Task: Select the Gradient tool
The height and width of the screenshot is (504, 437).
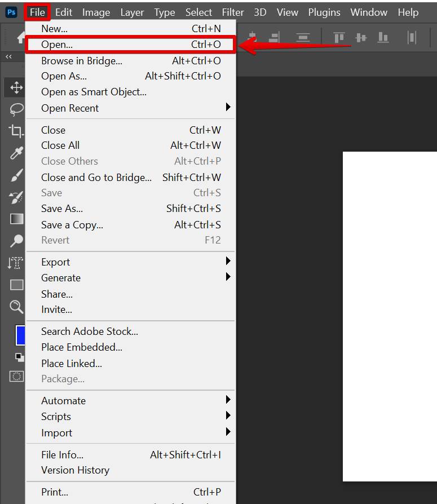Action: (16, 219)
